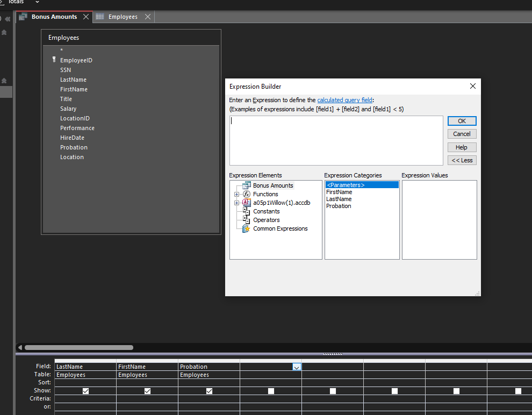Click inside the expression text box
Image resolution: width=532 pixels, height=415 pixels.
tap(336, 140)
